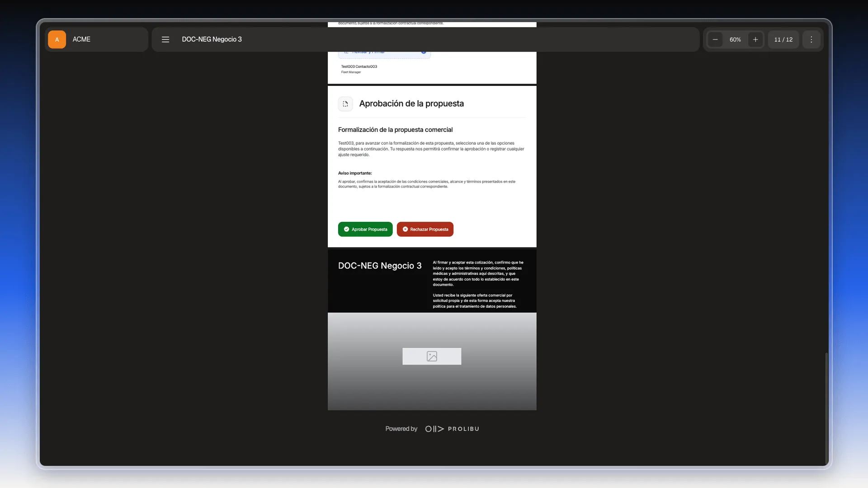This screenshot has width=868, height=488.
Task: Click the 11 / 12 page indicator
Action: point(783,39)
